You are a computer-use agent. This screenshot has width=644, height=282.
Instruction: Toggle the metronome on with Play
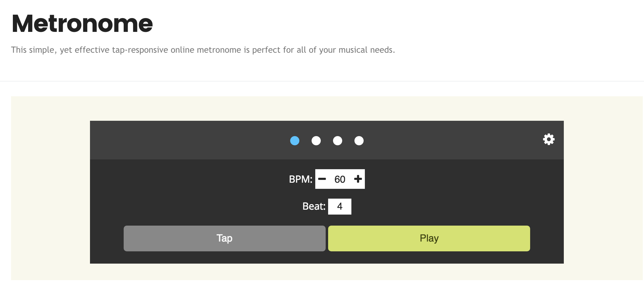[429, 238]
